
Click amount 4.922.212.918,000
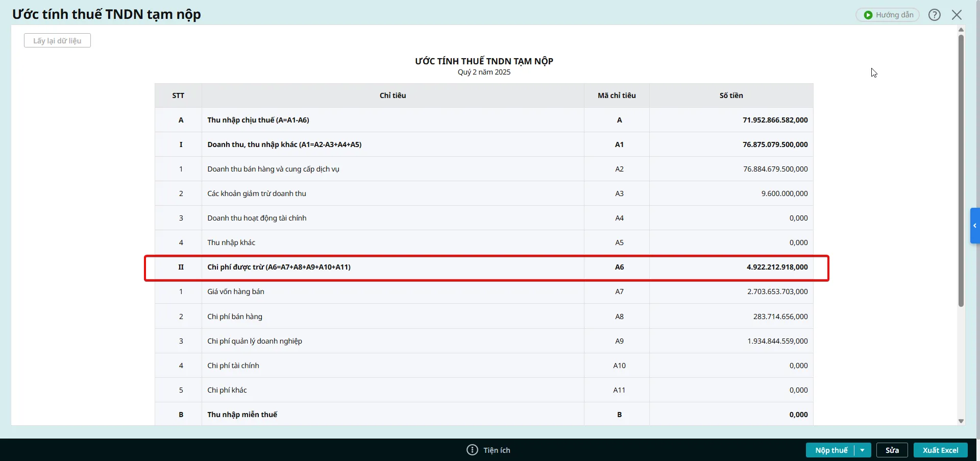777,267
